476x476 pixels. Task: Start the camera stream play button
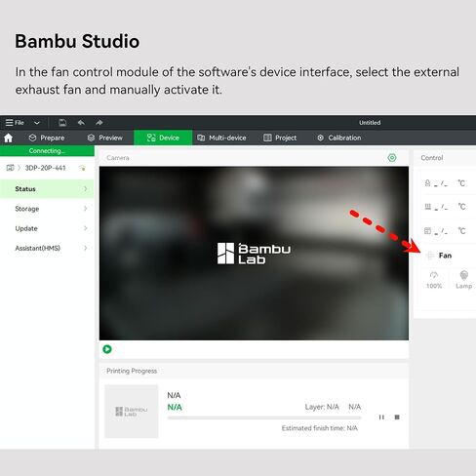pos(107,349)
